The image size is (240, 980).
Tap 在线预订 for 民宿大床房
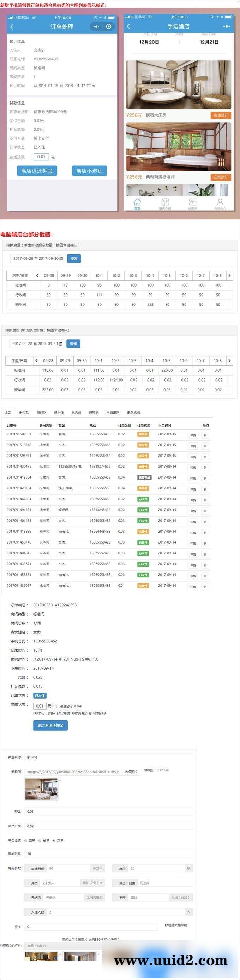(x=221, y=115)
